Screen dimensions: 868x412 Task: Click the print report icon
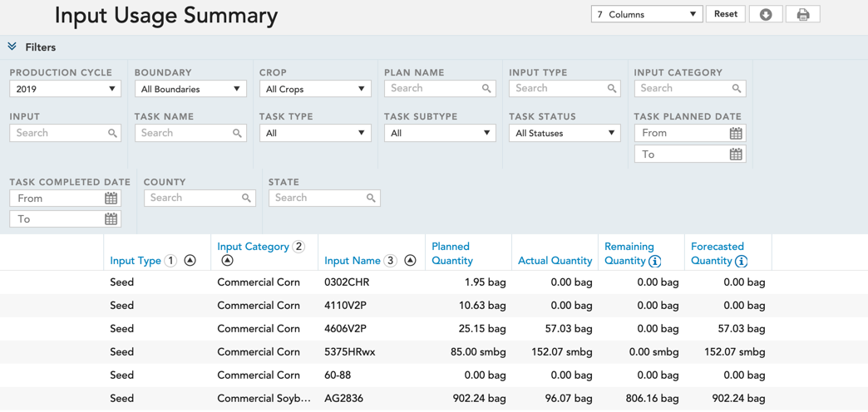point(802,15)
